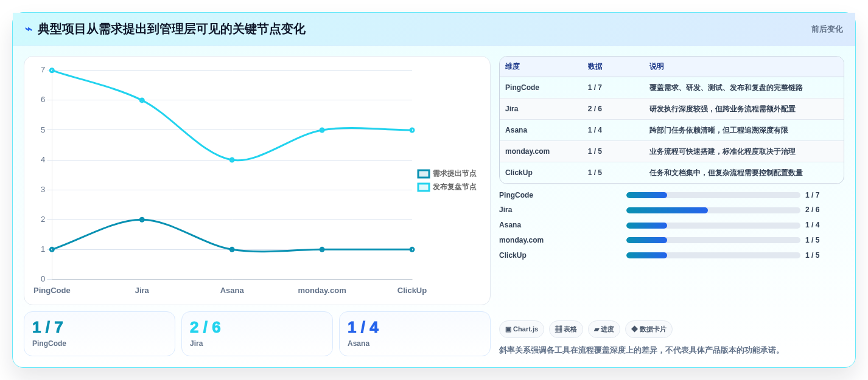Image resolution: width=868 pixels, height=380 pixels.
Task: Click description 覆盖需求、研发、测试、发布和复盘的完整链路
Action: coord(726,88)
